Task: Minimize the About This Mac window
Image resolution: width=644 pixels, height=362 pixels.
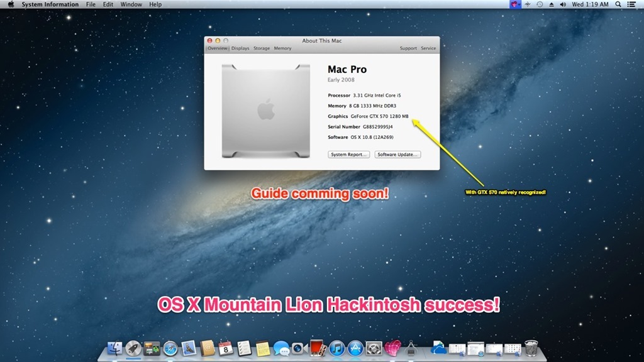Action: (x=218, y=41)
